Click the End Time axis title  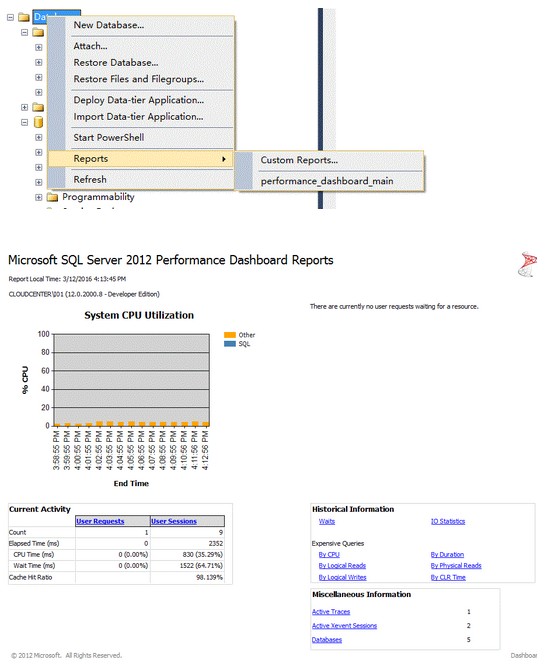click(x=131, y=483)
